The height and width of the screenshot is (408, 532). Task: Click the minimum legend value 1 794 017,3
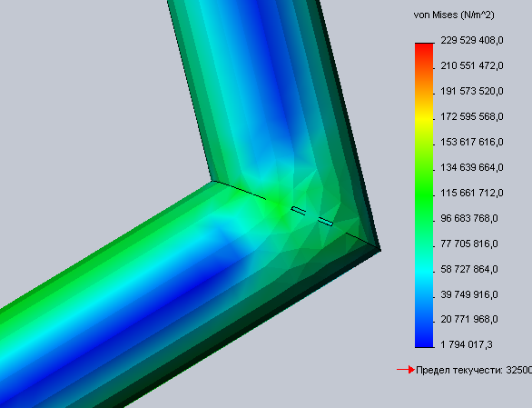tap(466, 344)
